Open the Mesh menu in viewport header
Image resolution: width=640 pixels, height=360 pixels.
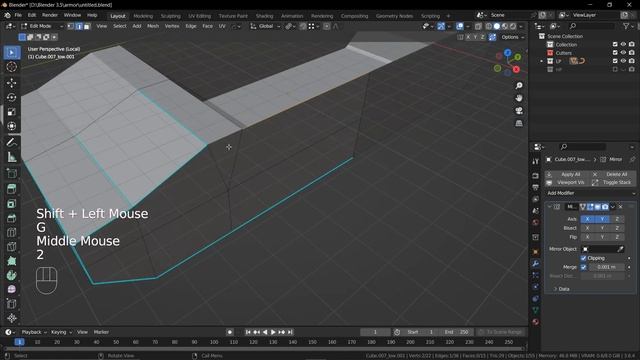point(153,26)
